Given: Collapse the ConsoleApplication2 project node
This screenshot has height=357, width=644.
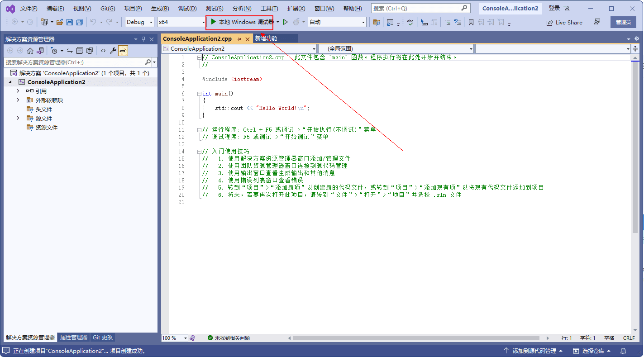Looking at the screenshot, I should [9, 82].
